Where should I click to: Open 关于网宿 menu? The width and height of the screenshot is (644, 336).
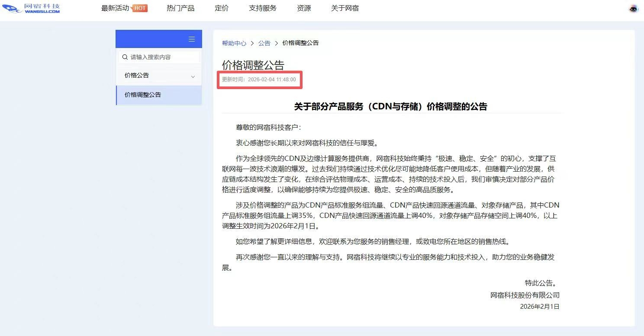pos(345,8)
